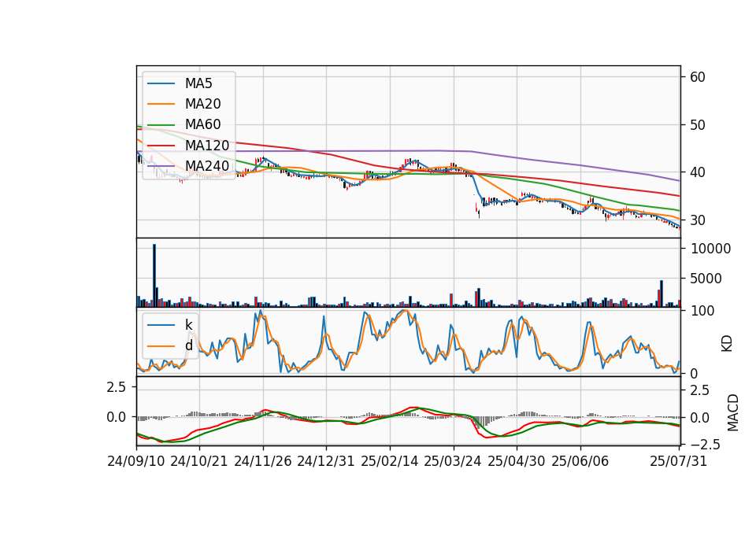Click the KD axis label
This screenshot has width=756, height=543.
coord(727,343)
